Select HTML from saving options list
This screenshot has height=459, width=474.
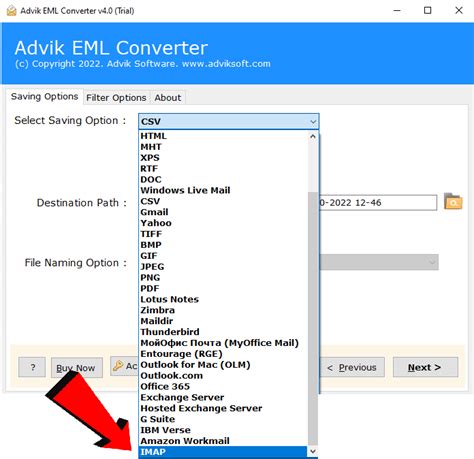tap(223, 136)
